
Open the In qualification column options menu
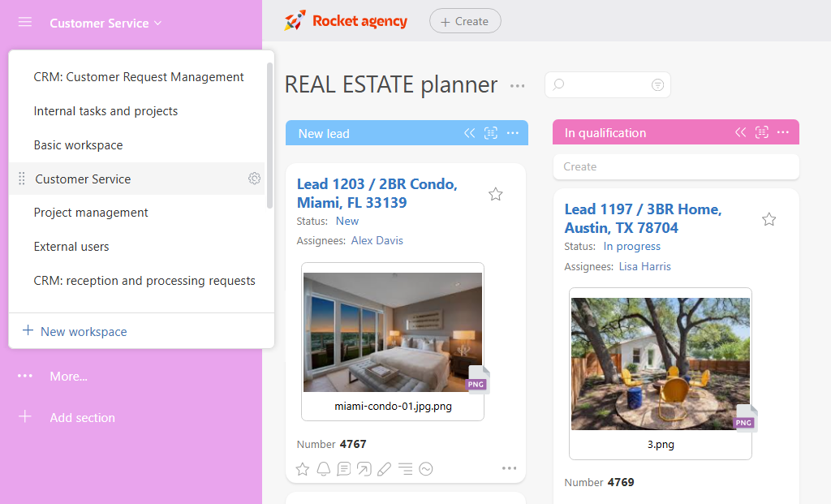click(783, 132)
